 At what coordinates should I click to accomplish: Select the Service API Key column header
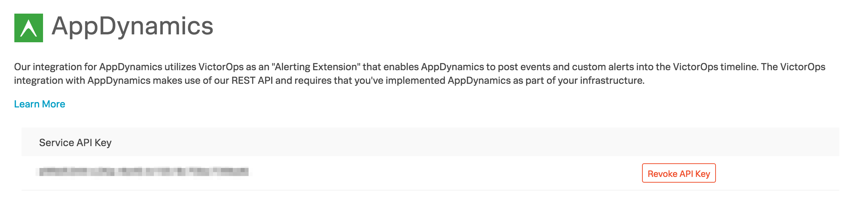75,143
